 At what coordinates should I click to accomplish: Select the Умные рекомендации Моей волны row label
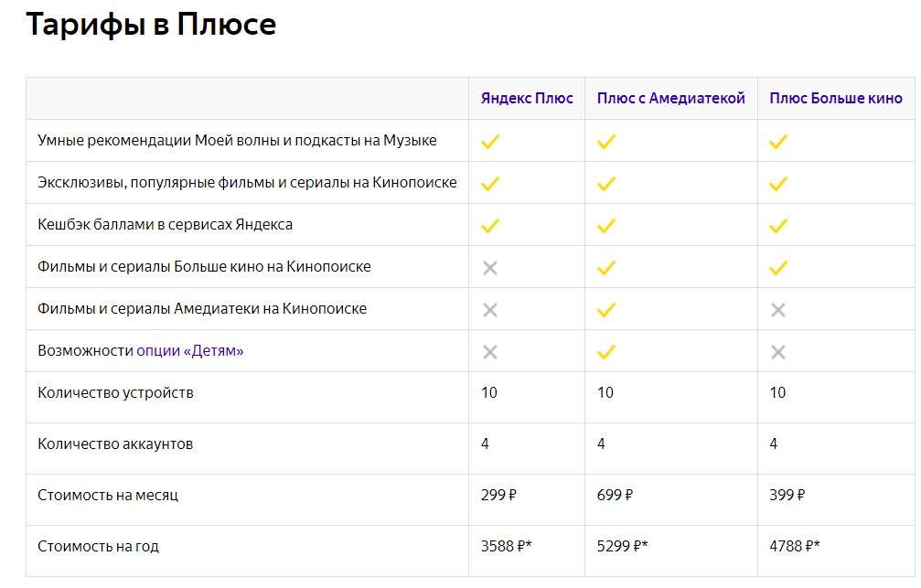[237, 141]
